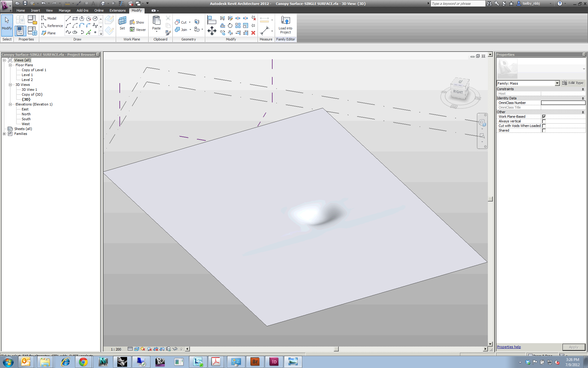Open the Insert ribbon tab

tap(36, 10)
